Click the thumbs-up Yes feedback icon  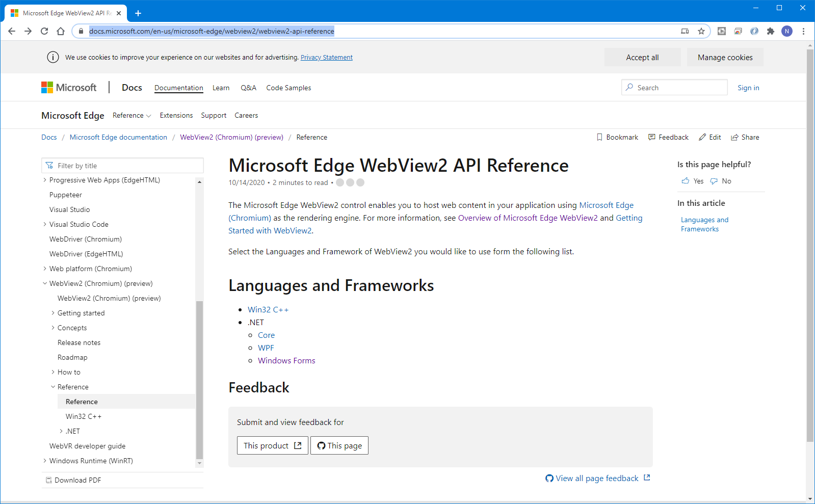click(x=685, y=181)
